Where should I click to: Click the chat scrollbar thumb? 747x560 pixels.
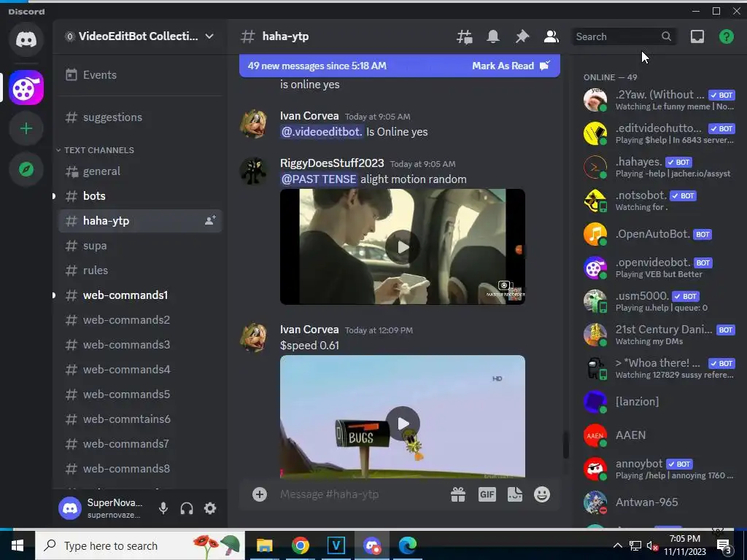566,445
